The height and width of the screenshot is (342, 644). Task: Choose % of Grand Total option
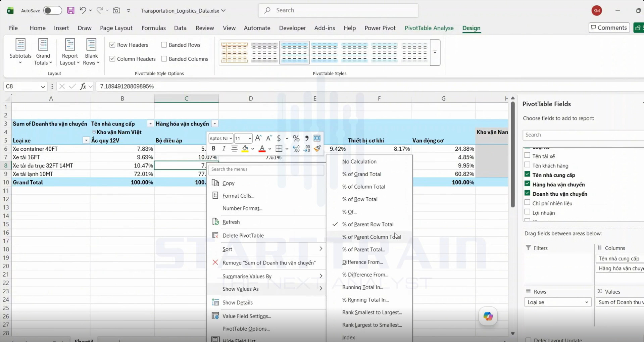click(x=362, y=174)
